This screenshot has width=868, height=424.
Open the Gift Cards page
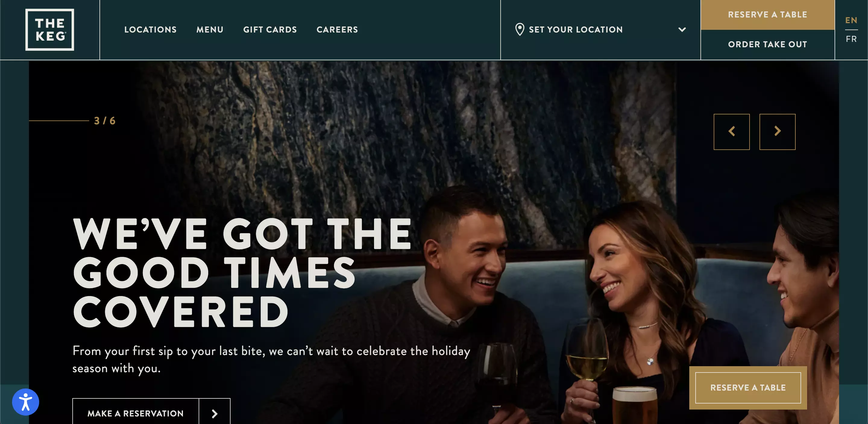click(x=270, y=30)
